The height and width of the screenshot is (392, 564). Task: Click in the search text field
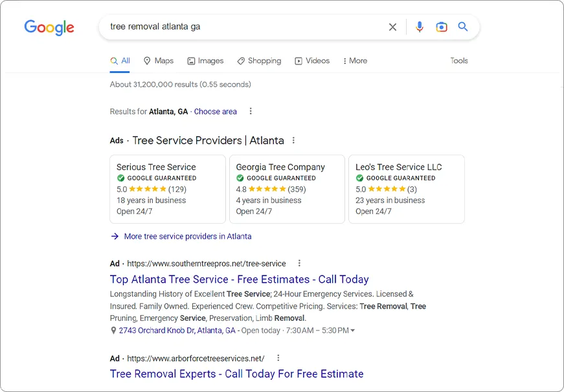point(246,27)
